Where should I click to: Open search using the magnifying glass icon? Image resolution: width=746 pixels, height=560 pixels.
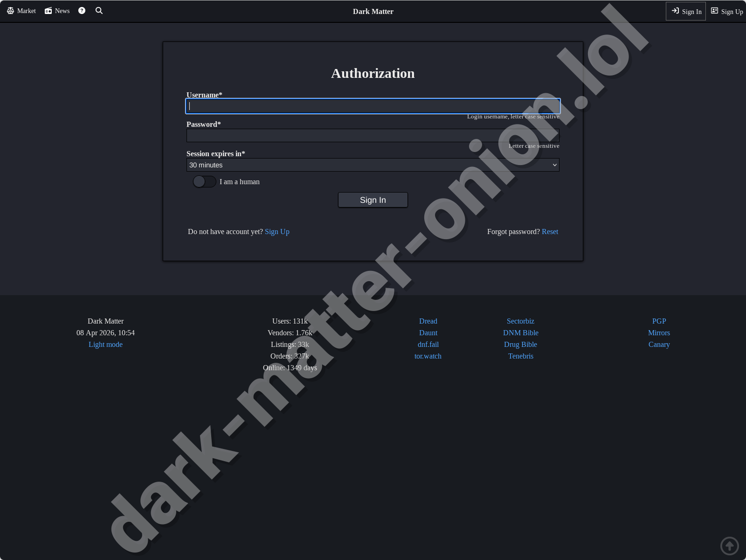pos(99,10)
